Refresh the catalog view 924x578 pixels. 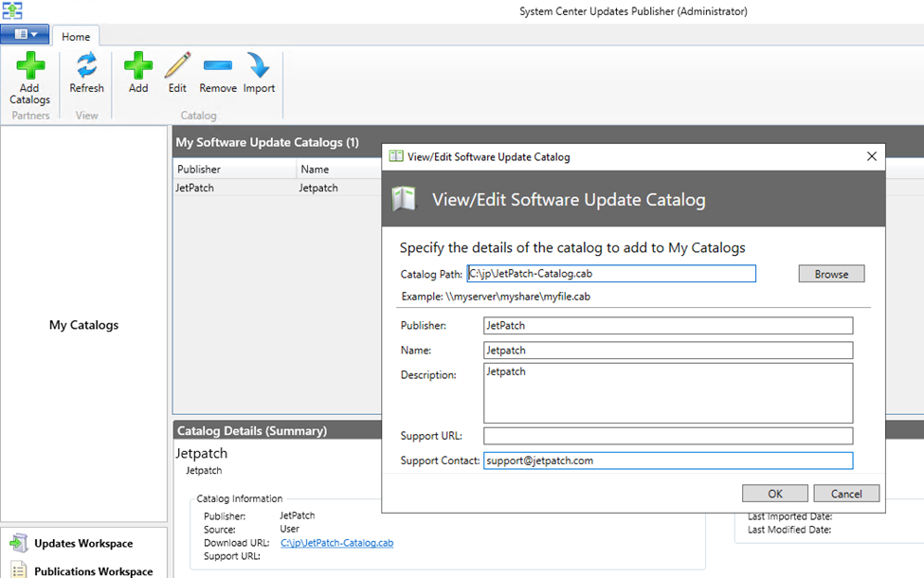click(86, 73)
